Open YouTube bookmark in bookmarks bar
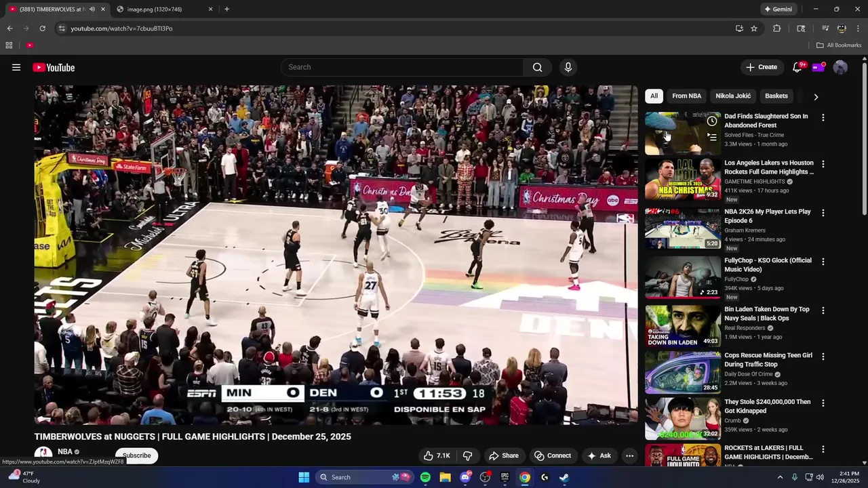Image resolution: width=868 pixels, height=488 pixels. [30, 45]
